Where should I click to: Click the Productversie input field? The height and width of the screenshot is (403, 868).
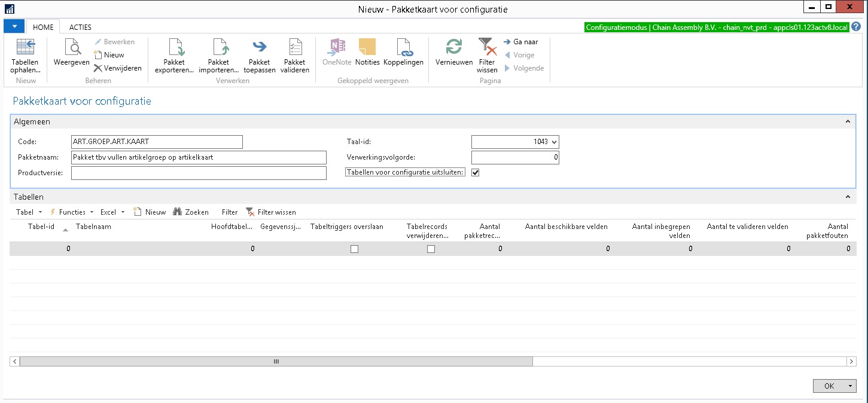199,173
